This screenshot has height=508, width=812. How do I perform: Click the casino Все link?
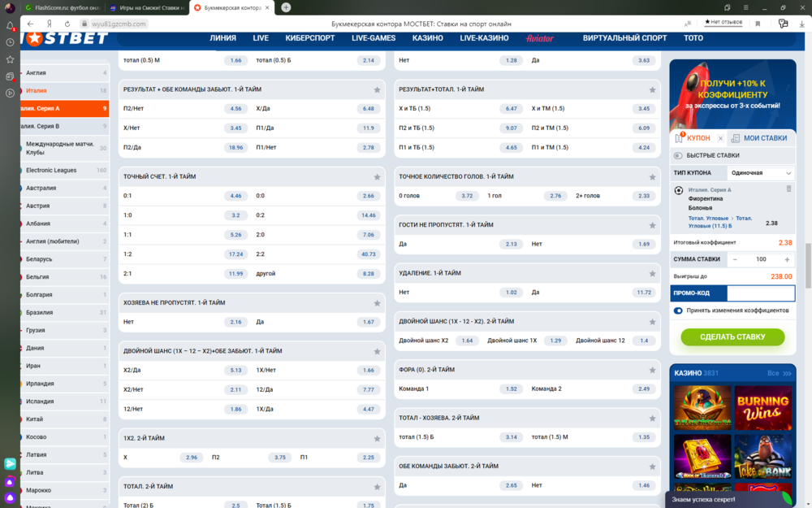(779, 373)
